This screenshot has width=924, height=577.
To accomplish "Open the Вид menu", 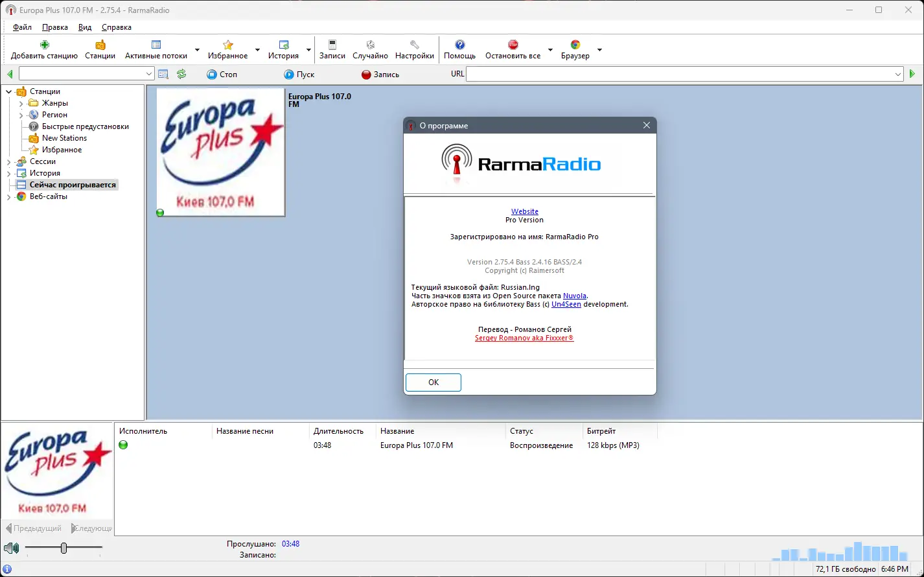I will click(85, 27).
